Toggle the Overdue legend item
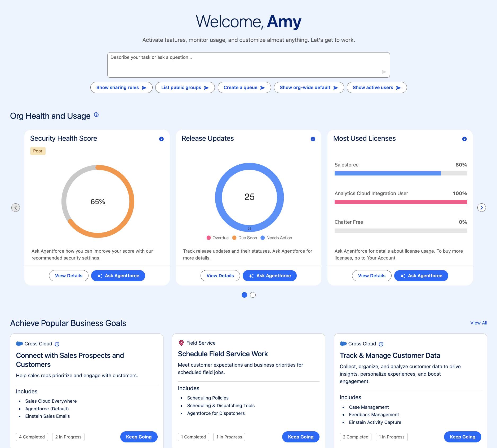The image size is (497, 448). 218,238
